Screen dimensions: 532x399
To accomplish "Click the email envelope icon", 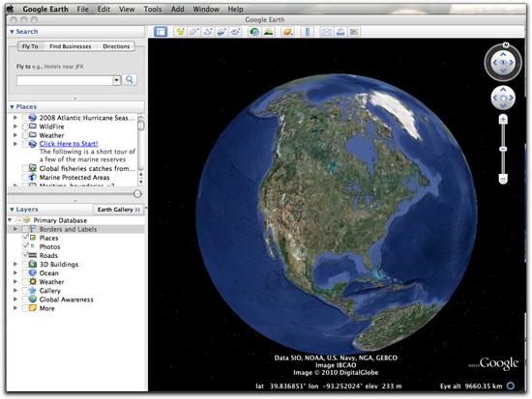I will click(x=327, y=32).
